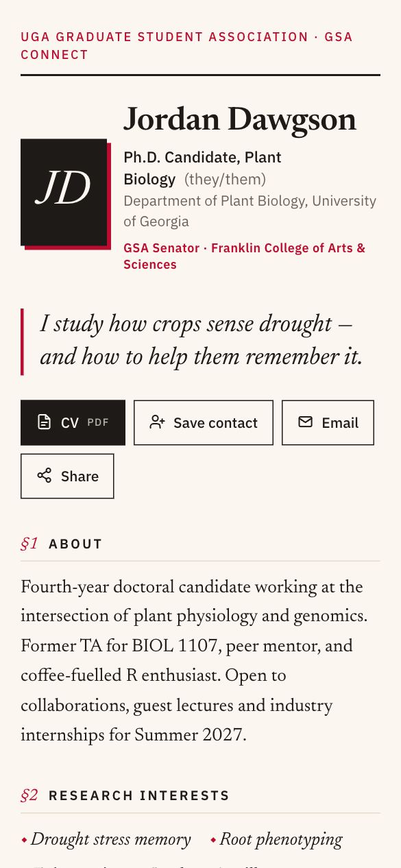Click the PDF label on the CV button
The width and height of the screenshot is (401, 868).
pos(98,422)
